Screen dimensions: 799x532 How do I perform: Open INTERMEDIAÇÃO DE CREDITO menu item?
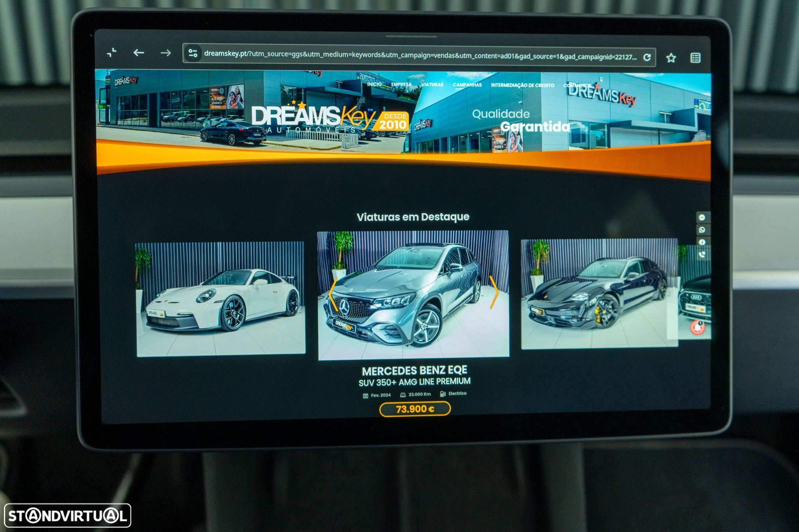pos(523,85)
